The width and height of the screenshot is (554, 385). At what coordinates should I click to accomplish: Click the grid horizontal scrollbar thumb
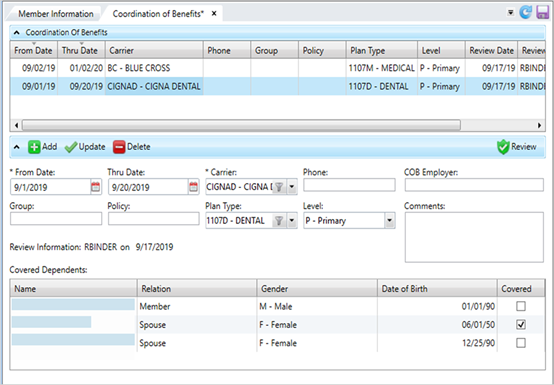click(x=241, y=125)
